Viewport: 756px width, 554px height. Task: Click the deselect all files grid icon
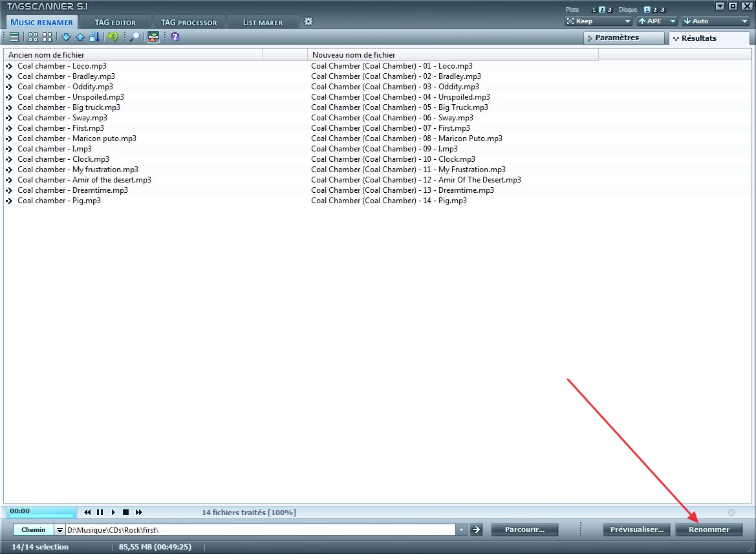[47, 37]
